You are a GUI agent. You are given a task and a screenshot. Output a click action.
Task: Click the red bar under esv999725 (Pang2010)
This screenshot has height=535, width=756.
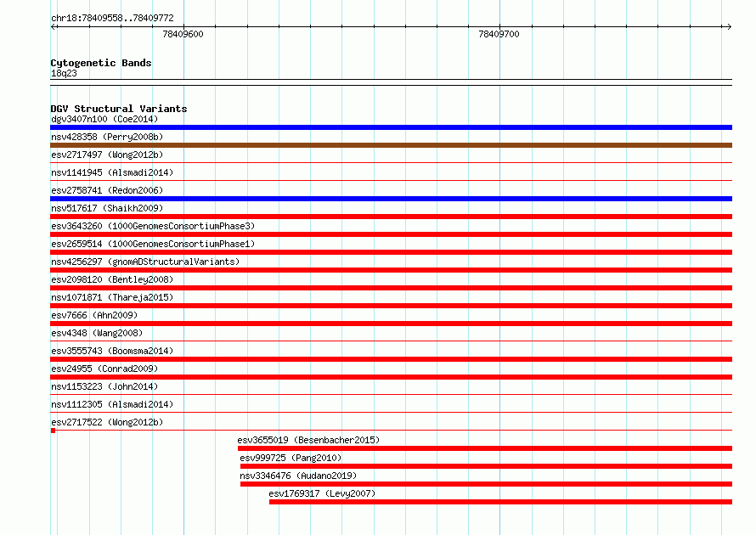click(x=486, y=466)
